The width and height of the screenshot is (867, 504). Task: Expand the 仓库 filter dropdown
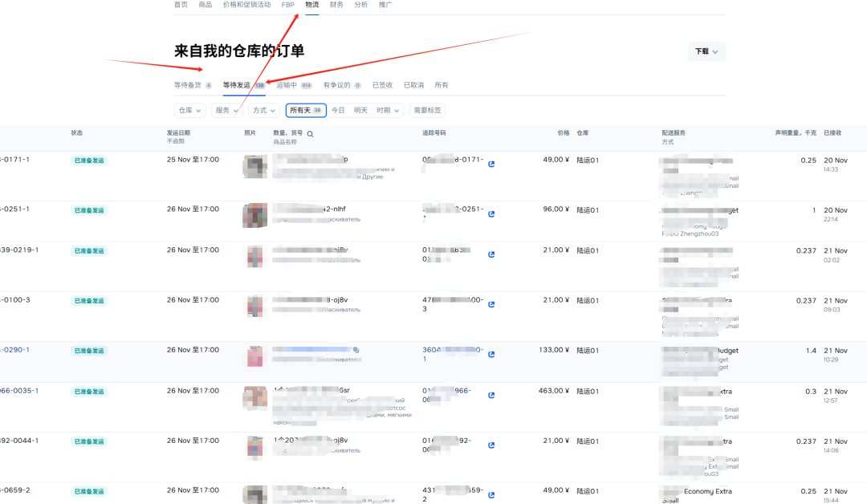[189, 111]
